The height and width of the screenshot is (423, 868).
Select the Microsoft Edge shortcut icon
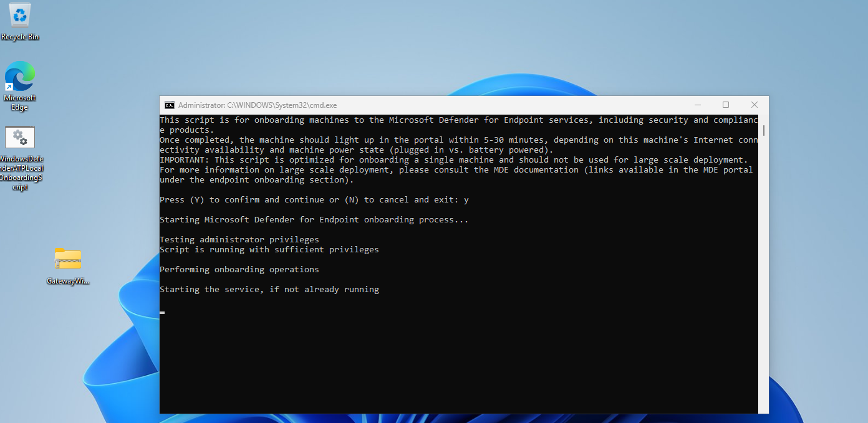pos(20,77)
